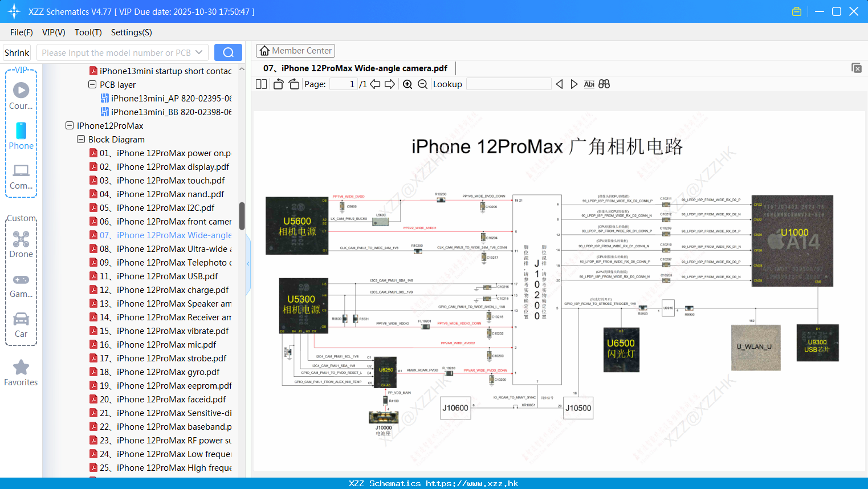Screen dimensions: 868x489
Task: Open model number dropdown arrow
Action: [199, 52]
